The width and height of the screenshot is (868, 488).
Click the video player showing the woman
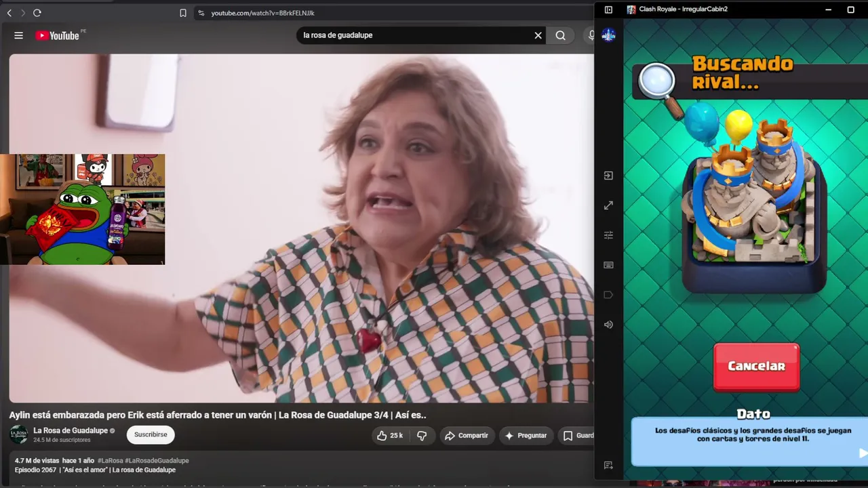(302, 228)
